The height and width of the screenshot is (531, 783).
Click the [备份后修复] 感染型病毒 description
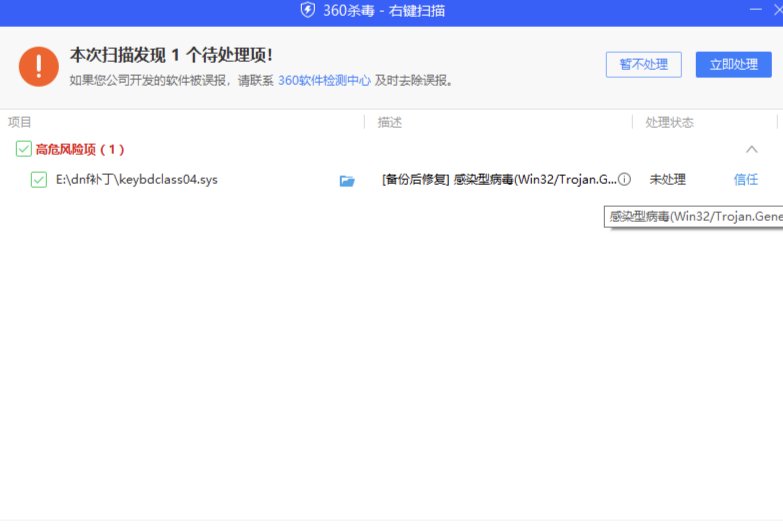pos(499,179)
